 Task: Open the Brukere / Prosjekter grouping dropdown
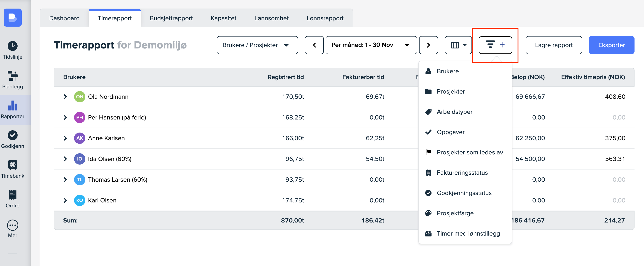tap(257, 45)
